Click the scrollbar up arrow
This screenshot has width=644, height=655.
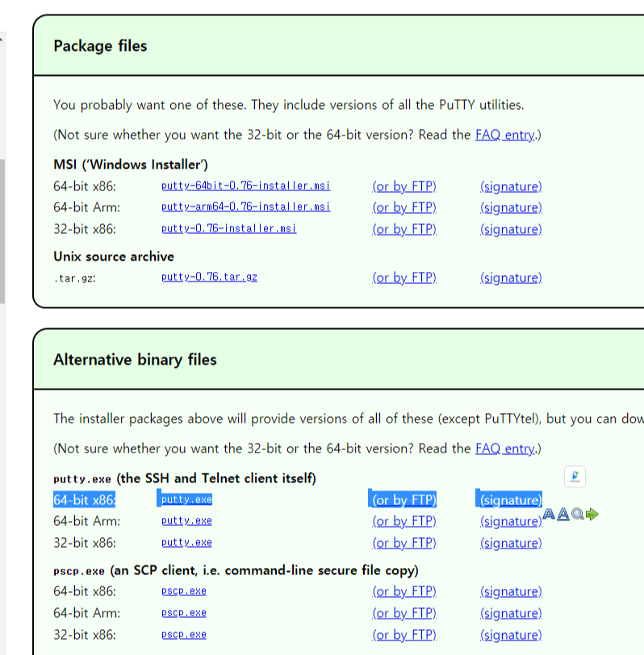point(2,40)
